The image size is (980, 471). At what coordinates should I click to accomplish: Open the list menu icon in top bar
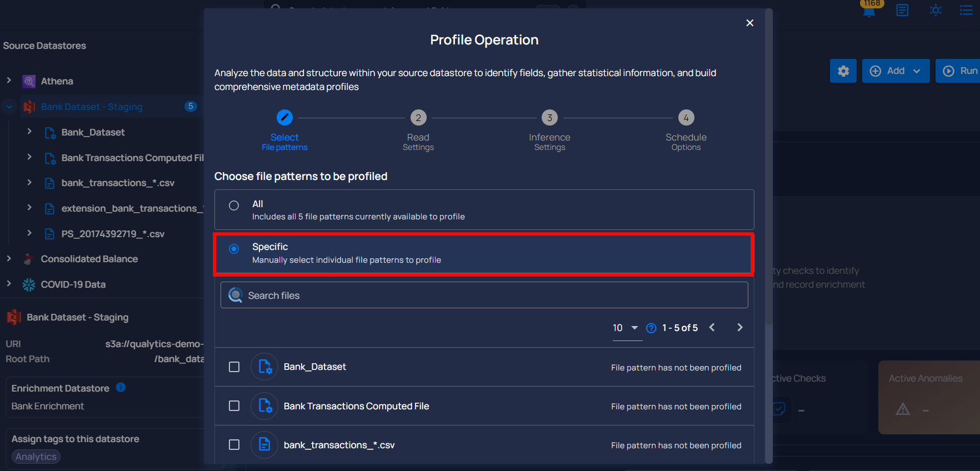pyautogui.click(x=966, y=10)
